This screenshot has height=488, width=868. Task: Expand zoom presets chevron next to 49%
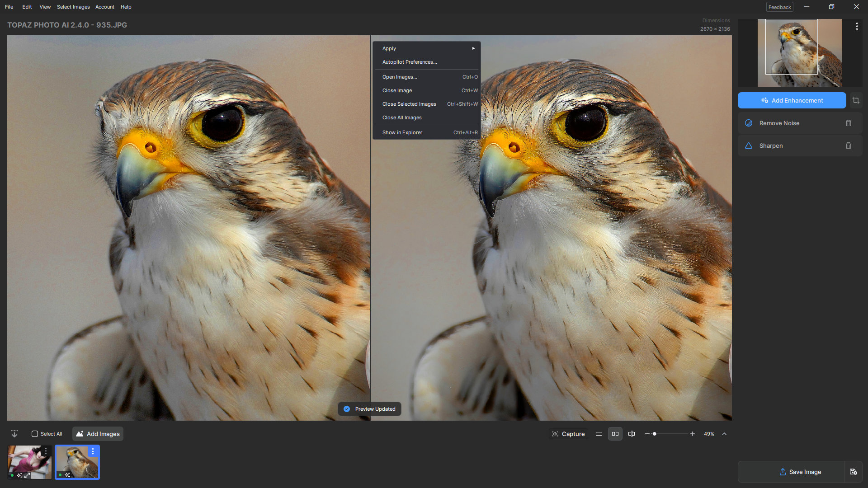(724, 434)
